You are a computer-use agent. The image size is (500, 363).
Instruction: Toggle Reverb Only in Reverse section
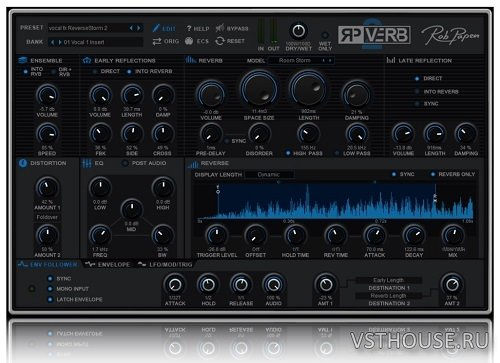click(433, 174)
